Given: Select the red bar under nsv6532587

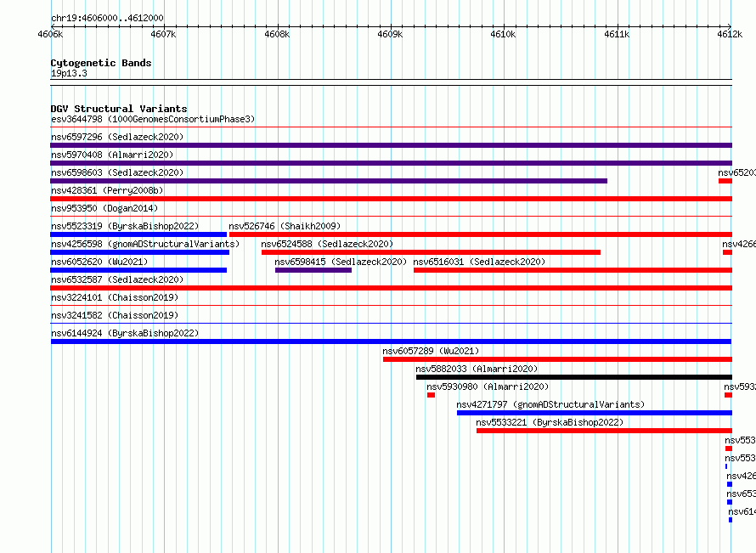Looking at the screenshot, I should 391,288.
